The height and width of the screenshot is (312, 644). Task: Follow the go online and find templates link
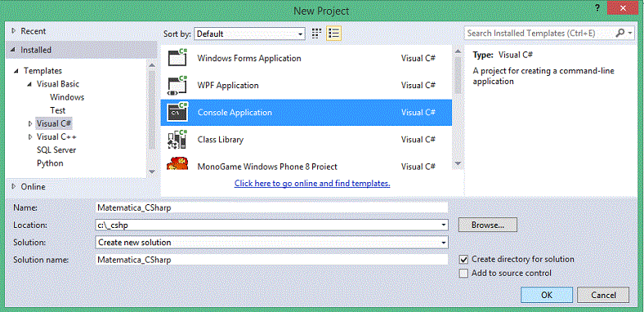[x=312, y=184]
